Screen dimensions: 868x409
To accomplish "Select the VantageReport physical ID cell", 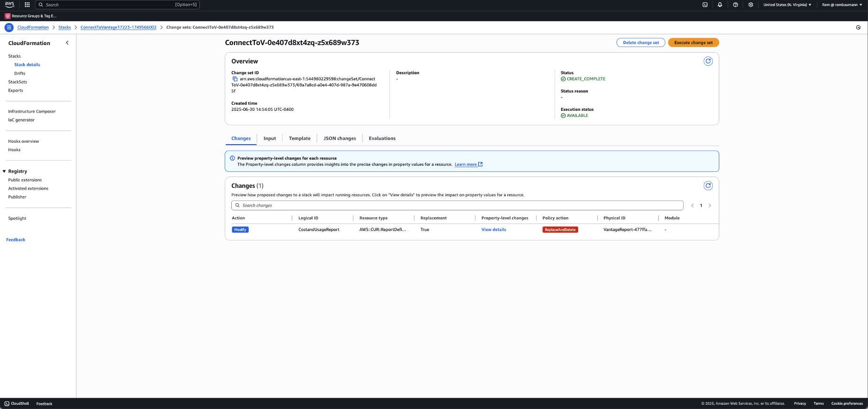I will point(627,230).
